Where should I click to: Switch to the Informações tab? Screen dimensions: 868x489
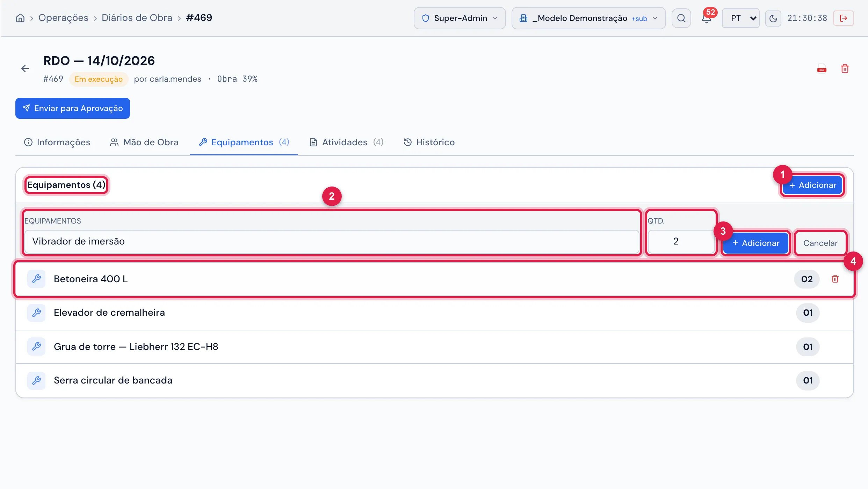pos(57,142)
